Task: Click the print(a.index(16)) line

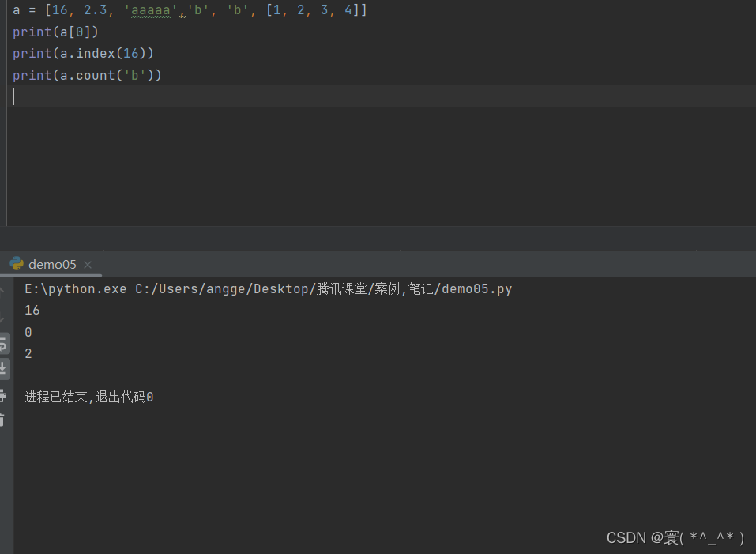Action: point(83,54)
